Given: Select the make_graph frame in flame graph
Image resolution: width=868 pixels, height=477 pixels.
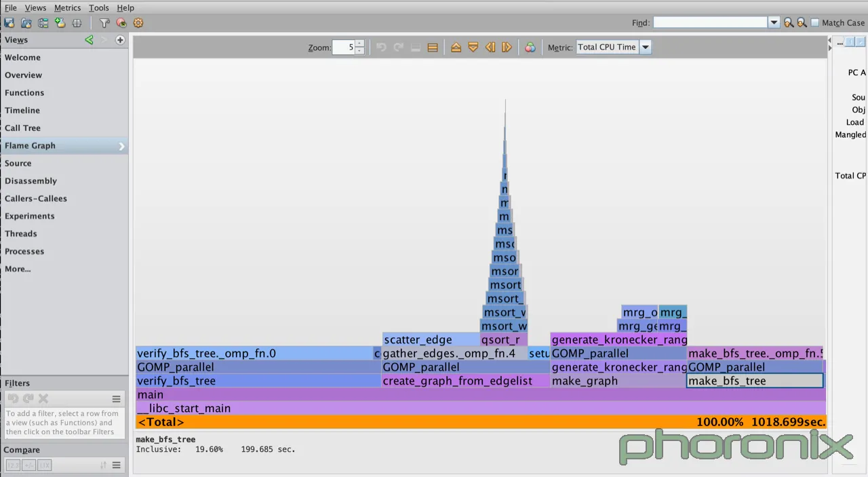Looking at the screenshot, I should tap(618, 381).
